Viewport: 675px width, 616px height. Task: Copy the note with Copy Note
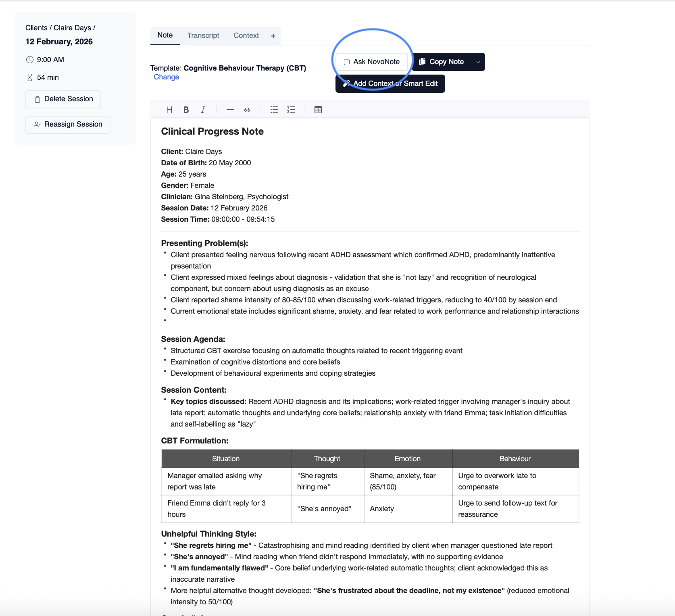[442, 62]
